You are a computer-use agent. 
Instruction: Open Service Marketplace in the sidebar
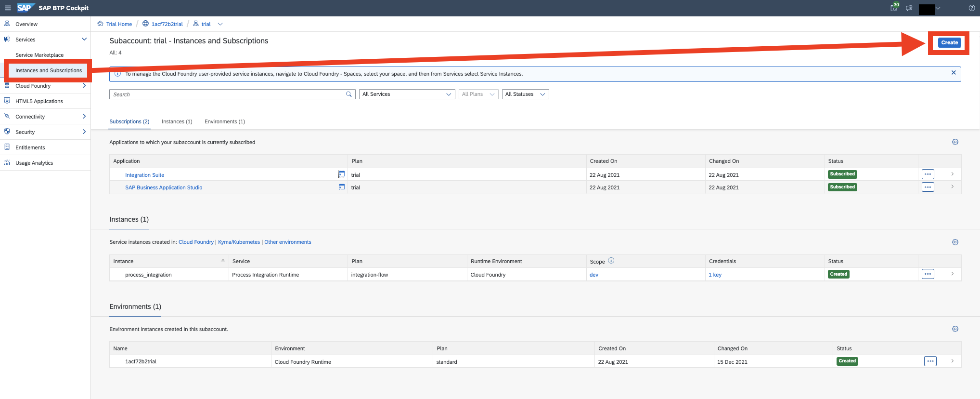(x=39, y=55)
